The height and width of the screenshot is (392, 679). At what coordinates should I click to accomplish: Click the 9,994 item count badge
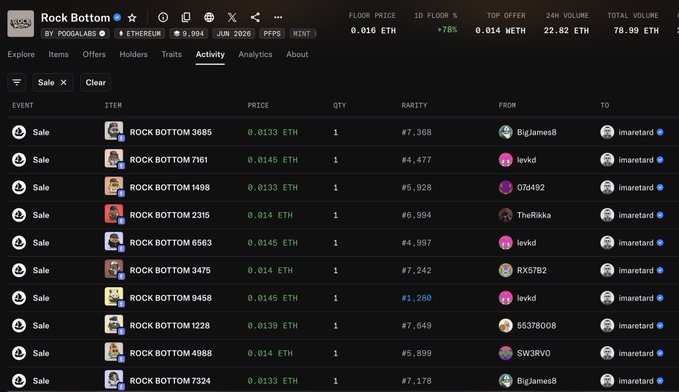pos(189,33)
